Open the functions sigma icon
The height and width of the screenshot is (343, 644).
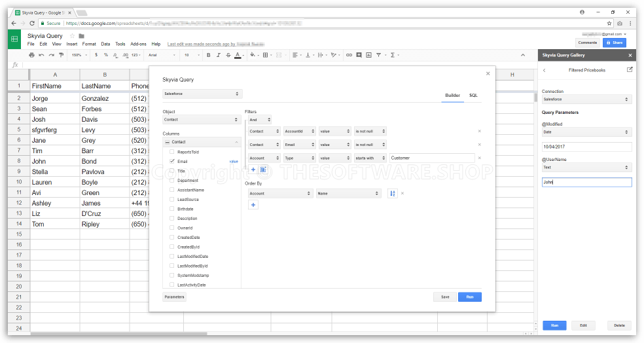(x=393, y=55)
